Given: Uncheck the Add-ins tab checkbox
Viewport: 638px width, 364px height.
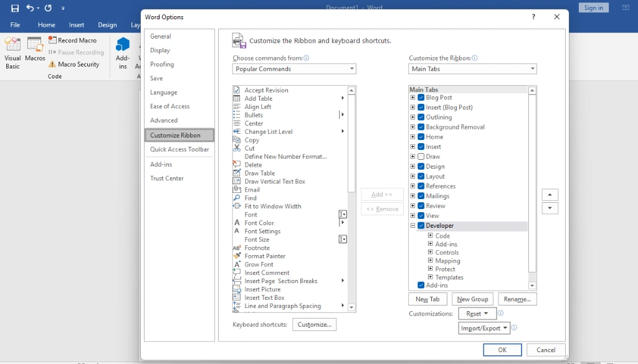Looking at the screenshot, I should click(x=421, y=285).
